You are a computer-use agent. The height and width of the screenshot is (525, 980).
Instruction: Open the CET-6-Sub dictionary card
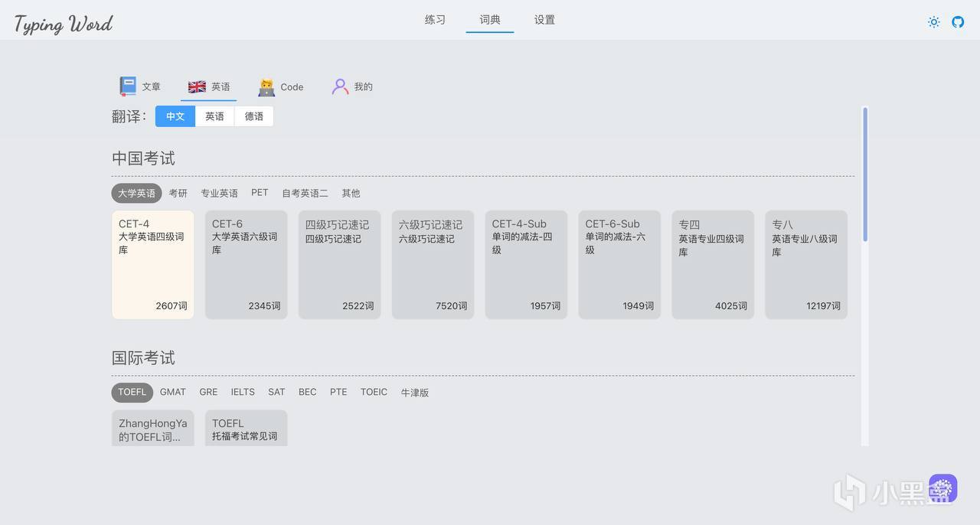click(620, 265)
